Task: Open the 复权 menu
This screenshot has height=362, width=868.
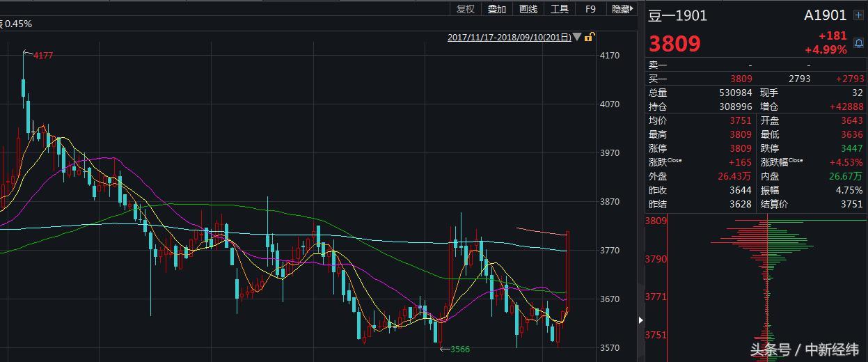Action: (465, 9)
